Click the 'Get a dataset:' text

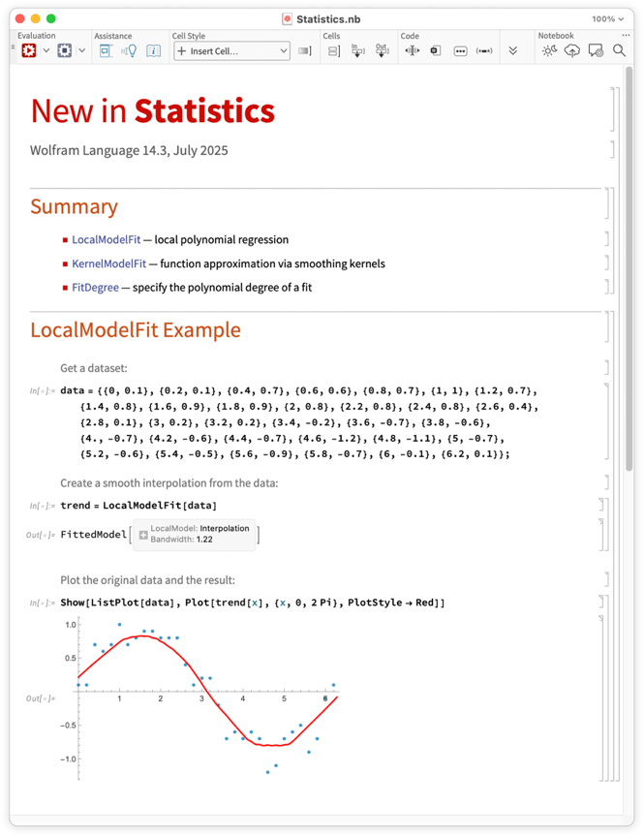(x=94, y=368)
